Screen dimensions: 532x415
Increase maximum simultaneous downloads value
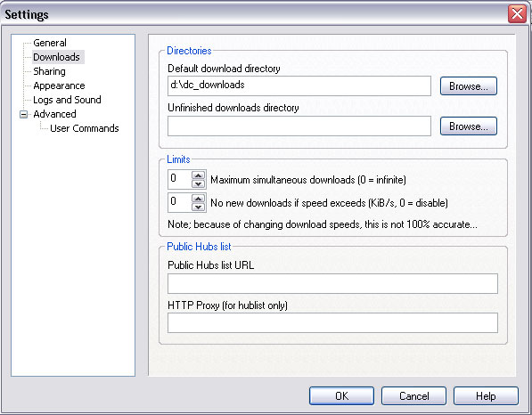[199, 175]
